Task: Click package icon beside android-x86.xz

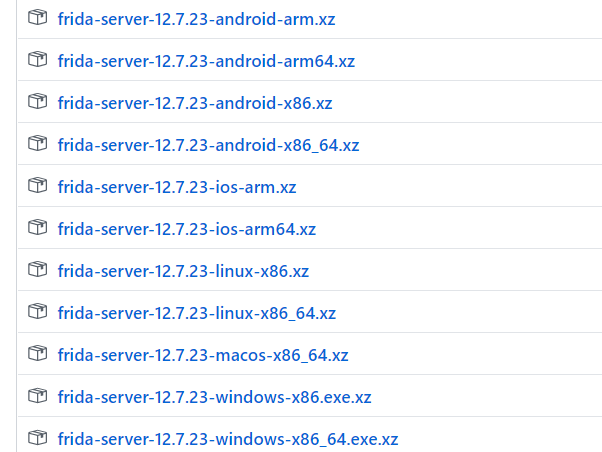Action: [38, 101]
